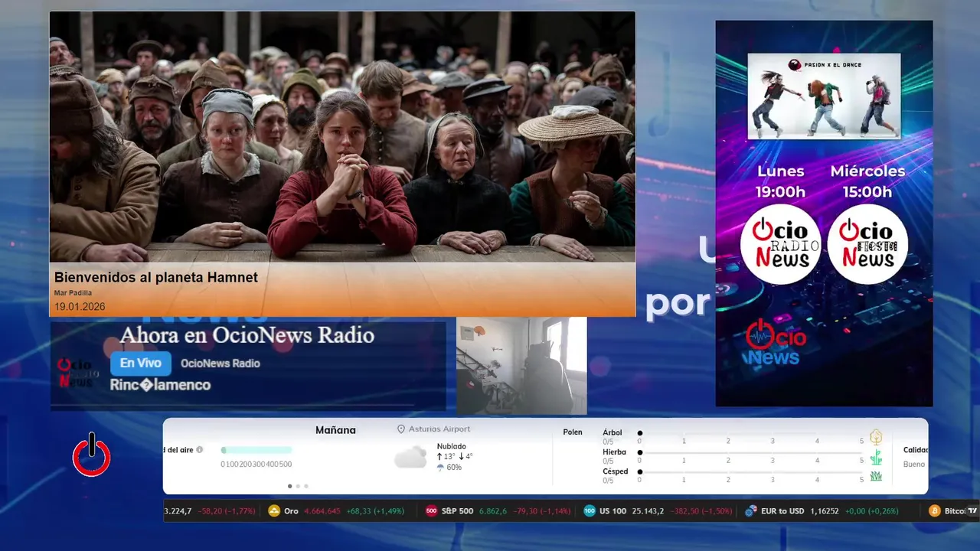The height and width of the screenshot is (551, 980).
Task: Click the rain probability umbrella icon
Action: point(440,467)
